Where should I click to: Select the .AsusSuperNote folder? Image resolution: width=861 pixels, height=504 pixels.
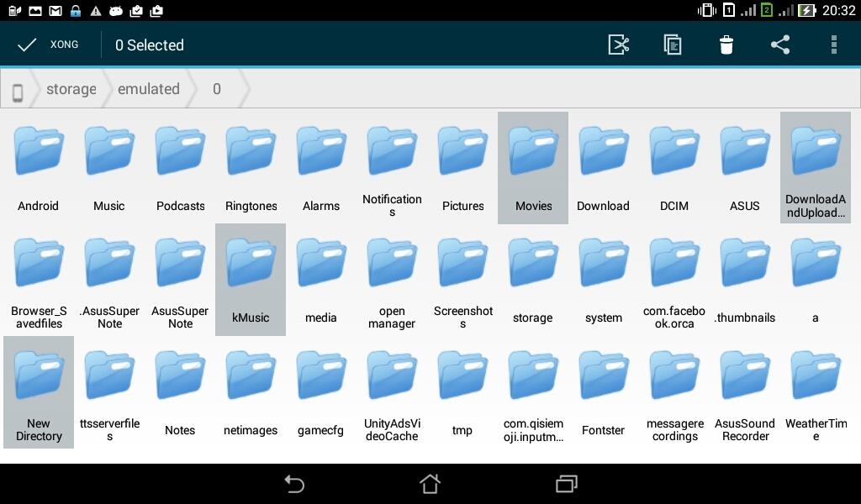(109, 280)
